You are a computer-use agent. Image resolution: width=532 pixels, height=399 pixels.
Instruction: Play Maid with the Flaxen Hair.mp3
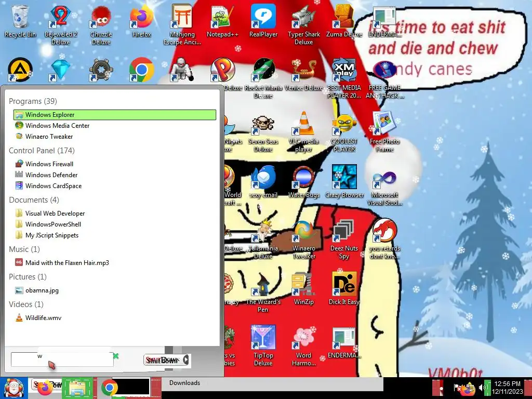point(115,262)
